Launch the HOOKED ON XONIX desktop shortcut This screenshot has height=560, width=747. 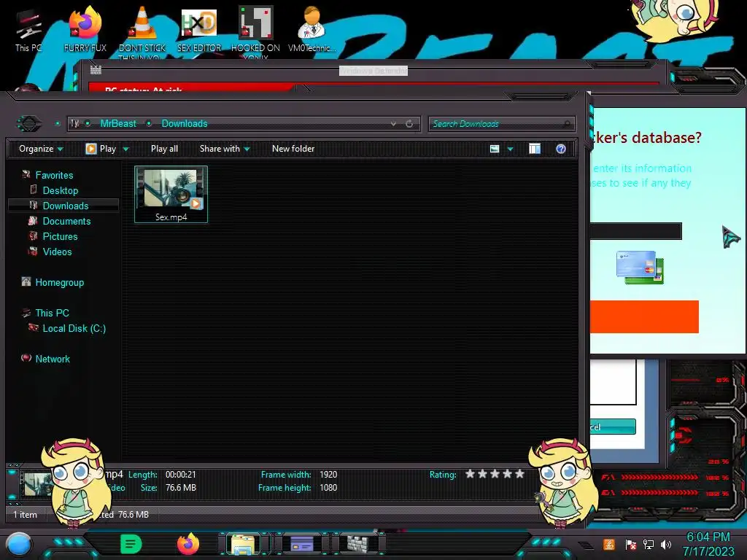pyautogui.click(x=256, y=31)
